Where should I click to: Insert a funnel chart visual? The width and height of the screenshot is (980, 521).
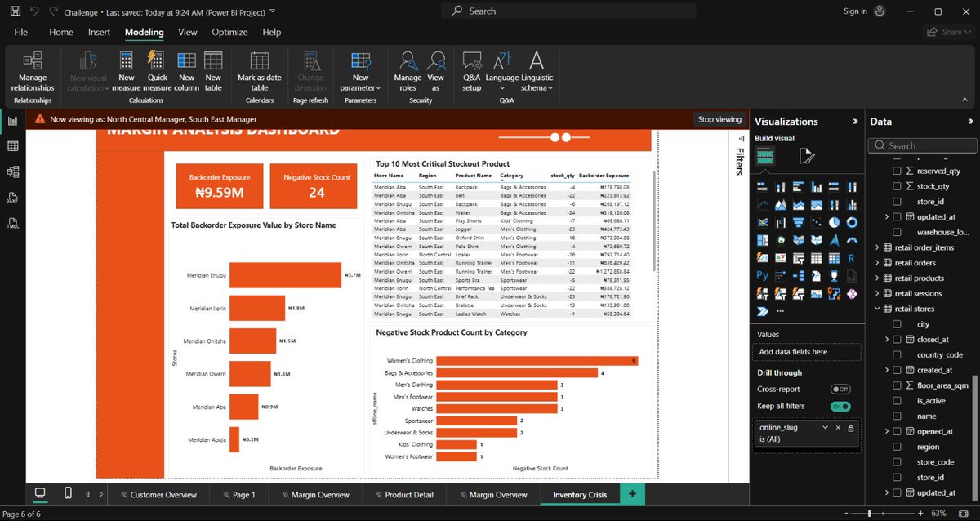[799, 222]
